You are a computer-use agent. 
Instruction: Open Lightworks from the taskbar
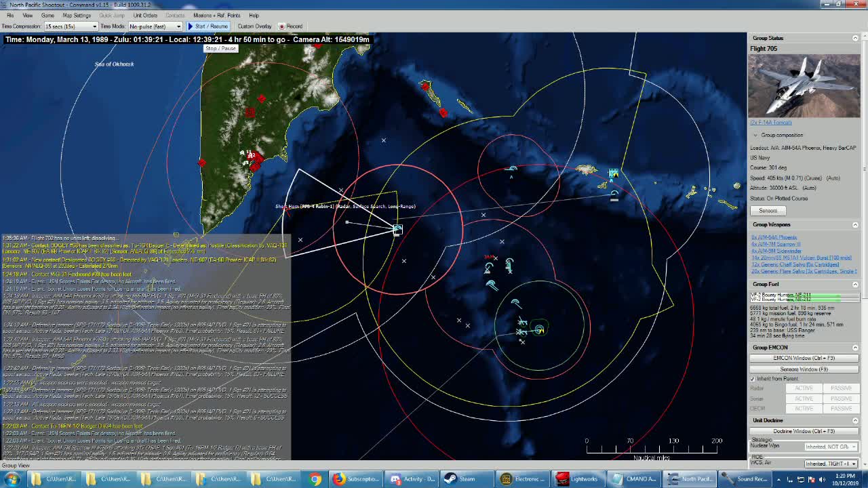pos(578,479)
